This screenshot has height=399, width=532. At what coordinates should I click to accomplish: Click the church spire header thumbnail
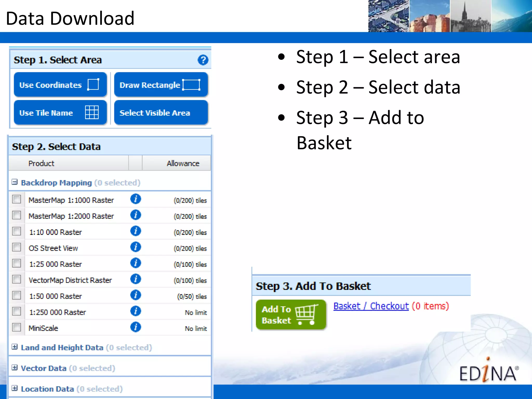471,16
